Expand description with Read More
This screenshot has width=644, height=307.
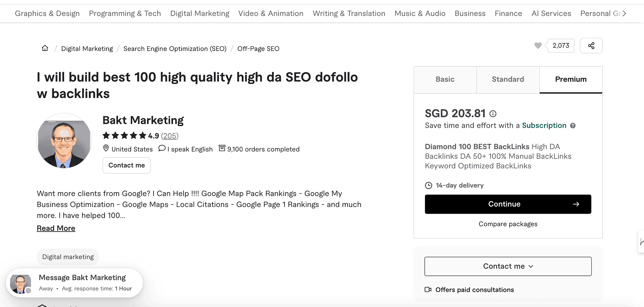point(56,228)
